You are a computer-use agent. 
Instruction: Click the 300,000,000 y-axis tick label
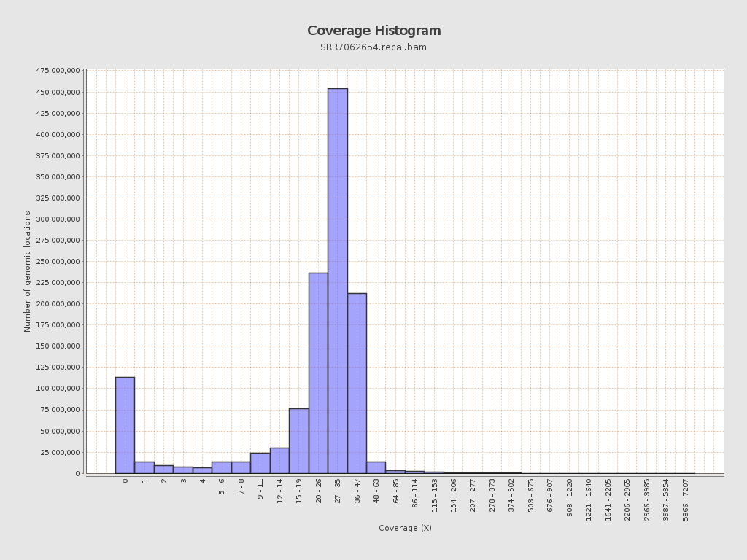[58, 219]
